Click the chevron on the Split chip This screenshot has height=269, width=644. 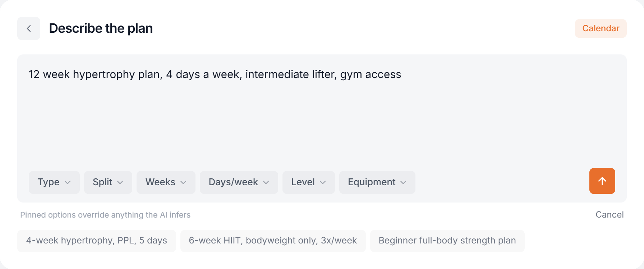point(120,183)
